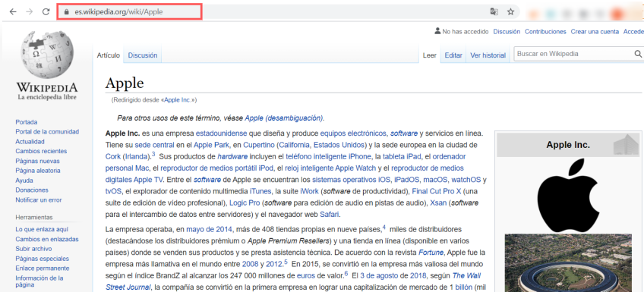
Task: Open 'Cambios recientes' in the sidebar
Action: point(41,152)
